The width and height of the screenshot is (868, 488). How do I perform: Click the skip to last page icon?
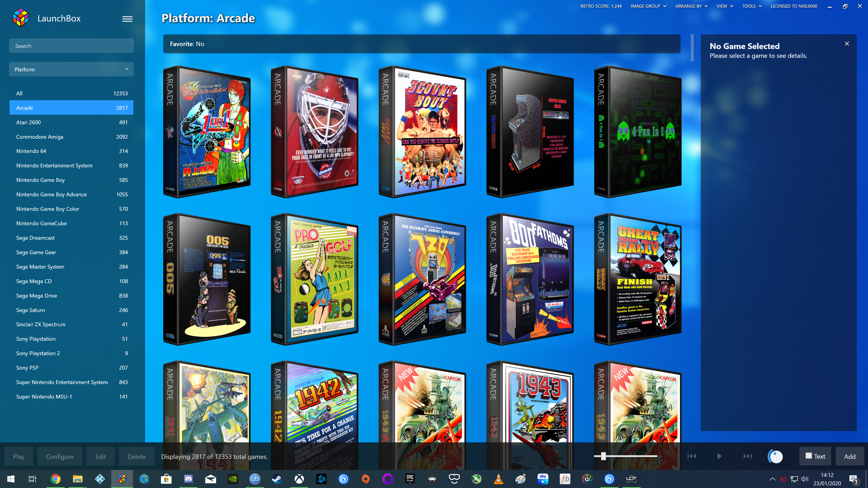pos(747,456)
